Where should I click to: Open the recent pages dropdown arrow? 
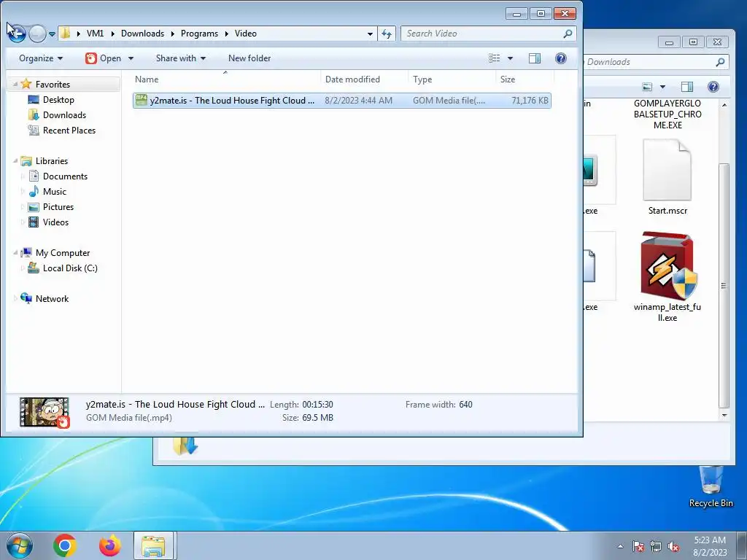(x=52, y=34)
